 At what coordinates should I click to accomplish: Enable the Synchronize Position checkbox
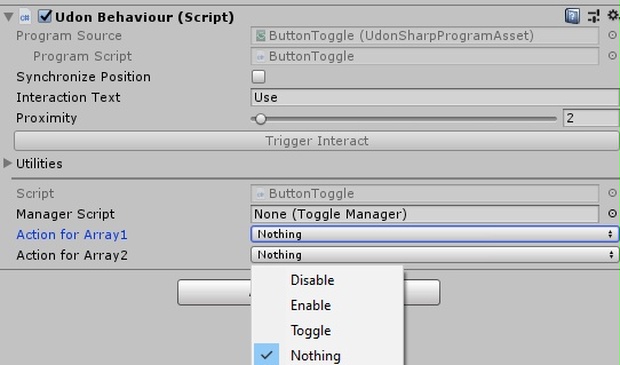tap(259, 77)
